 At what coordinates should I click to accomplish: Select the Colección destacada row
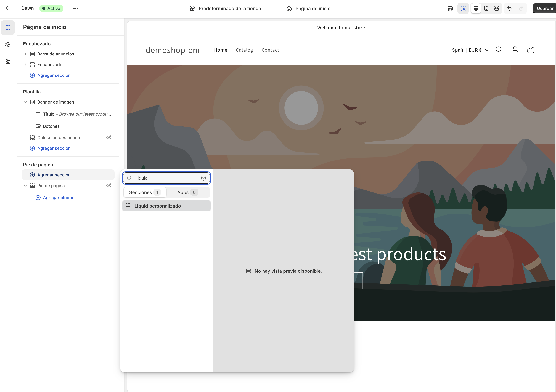point(68,137)
